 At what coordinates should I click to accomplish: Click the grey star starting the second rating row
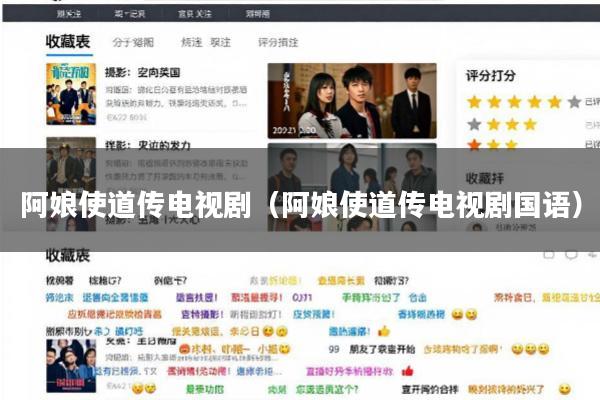point(474,124)
